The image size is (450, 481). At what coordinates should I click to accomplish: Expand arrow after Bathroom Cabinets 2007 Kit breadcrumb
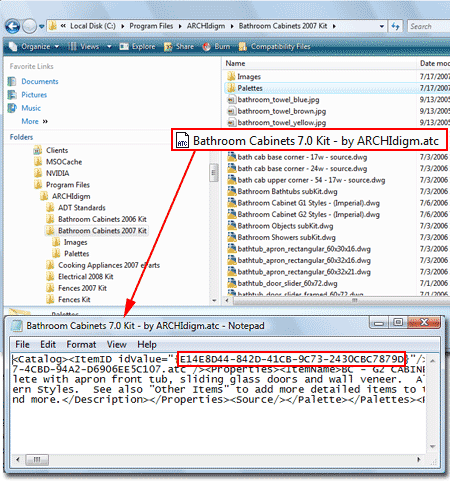334,26
